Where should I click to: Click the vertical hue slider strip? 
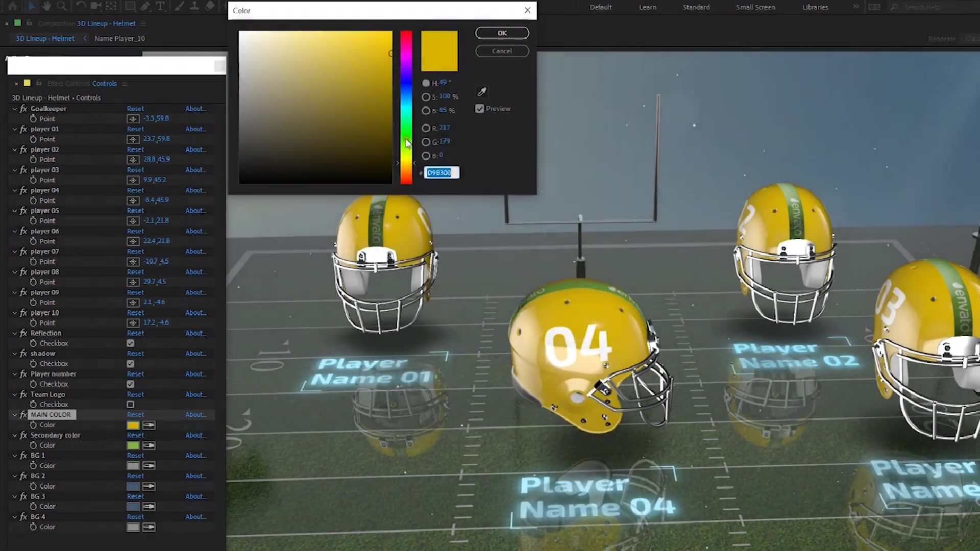click(x=406, y=107)
